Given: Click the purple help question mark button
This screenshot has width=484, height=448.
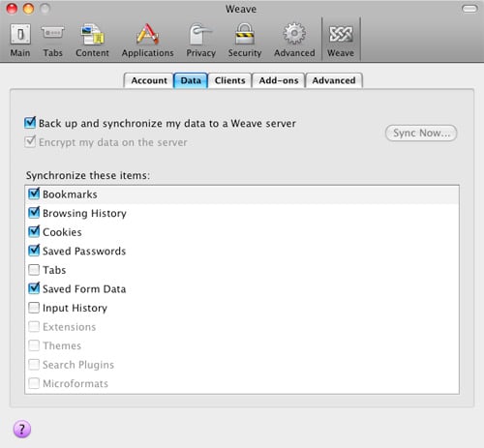Looking at the screenshot, I should point(22,430).
